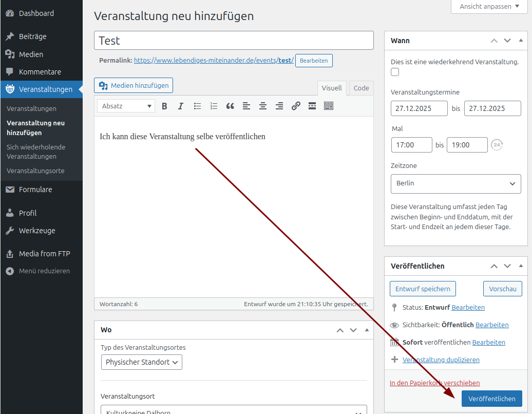This screenshot has width=532, height=414.
Task: Open Veranstaltungsorte in the sidebar menu
Action: pyautogui.click(x=35, y=171)
